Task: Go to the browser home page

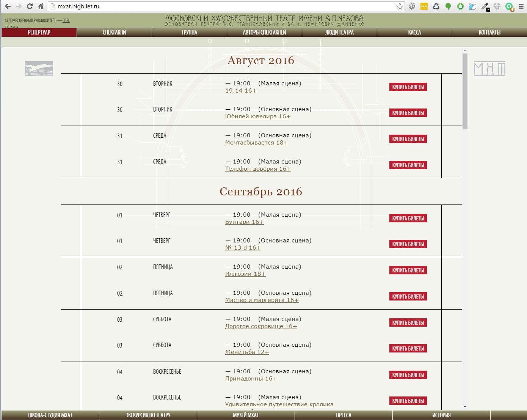Action: 41,6
